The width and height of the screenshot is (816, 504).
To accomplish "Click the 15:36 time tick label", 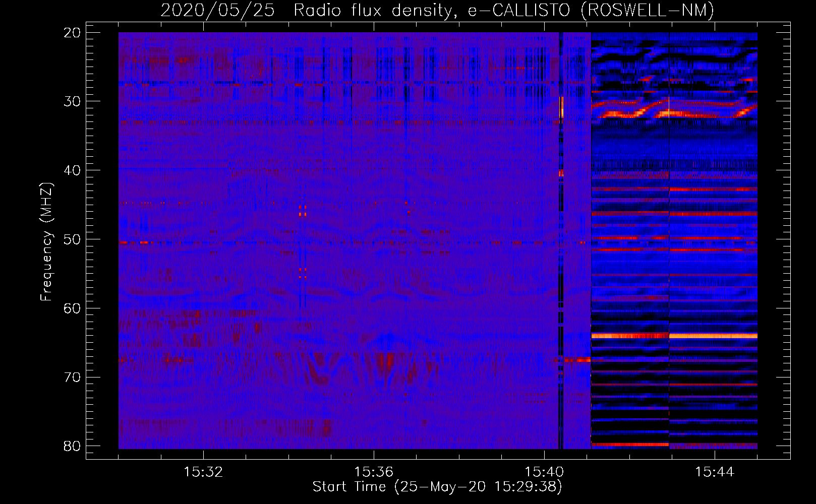I will pos(374,472).
